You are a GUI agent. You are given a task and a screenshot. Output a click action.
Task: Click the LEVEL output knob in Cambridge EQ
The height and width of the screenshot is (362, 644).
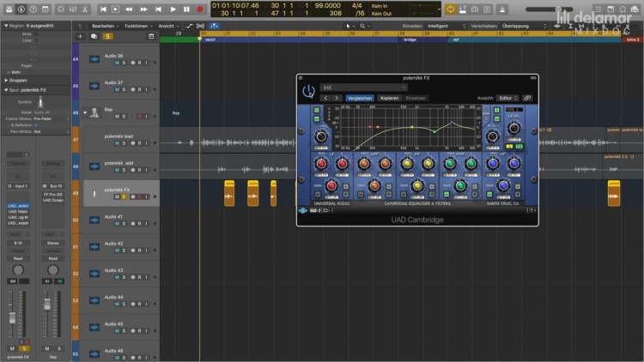coord(513,129)
